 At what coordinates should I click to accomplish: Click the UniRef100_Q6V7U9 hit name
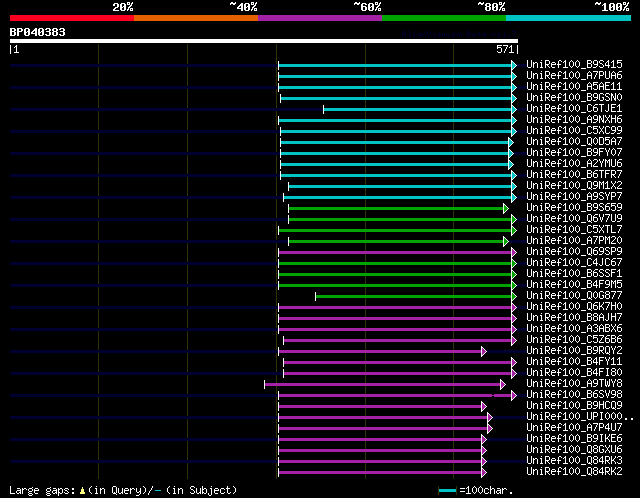click(574, 219)
